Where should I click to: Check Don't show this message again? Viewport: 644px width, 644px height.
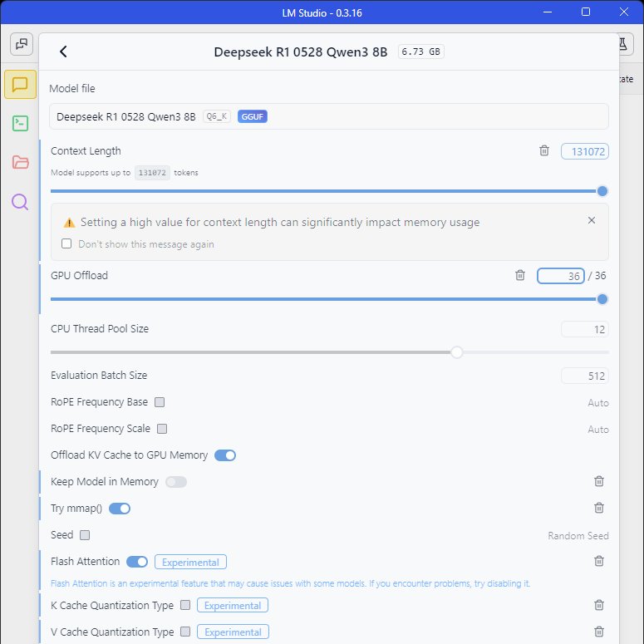[x=66, y=243]
